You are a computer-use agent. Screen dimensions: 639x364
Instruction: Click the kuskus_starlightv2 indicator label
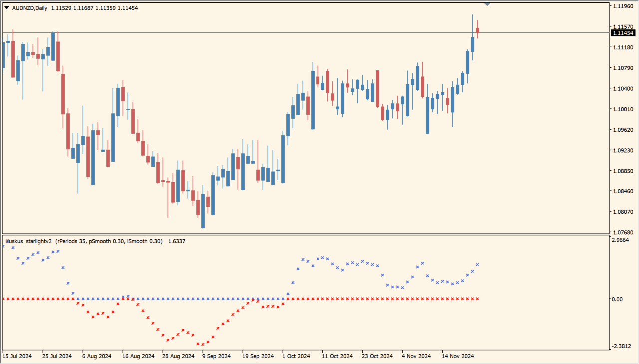(x=28, y=241)
